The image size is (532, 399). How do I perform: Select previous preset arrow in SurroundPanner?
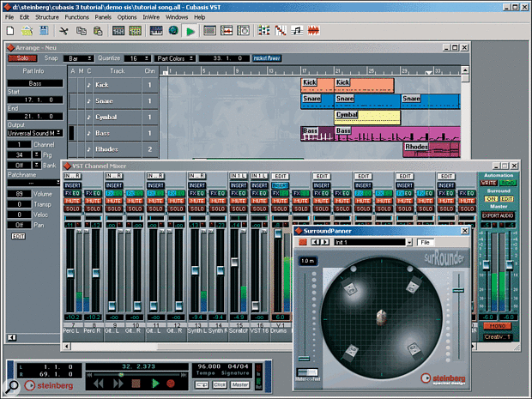click(x=316, y=242)
